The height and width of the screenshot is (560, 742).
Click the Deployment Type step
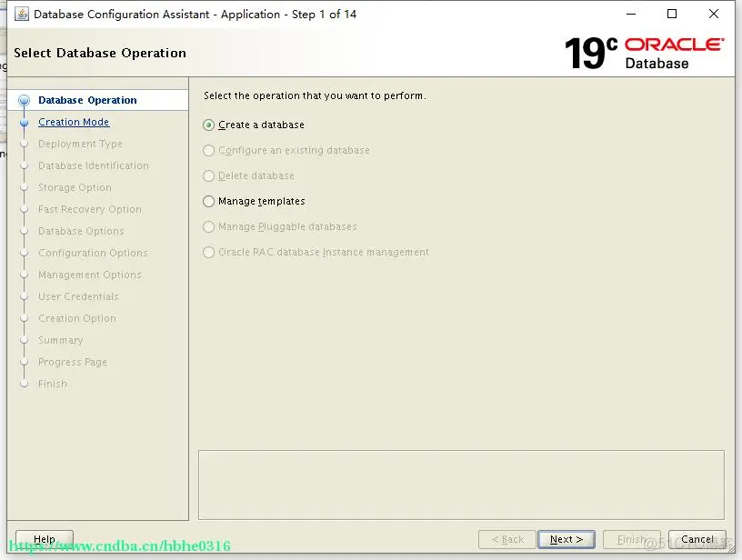[80, 144]
